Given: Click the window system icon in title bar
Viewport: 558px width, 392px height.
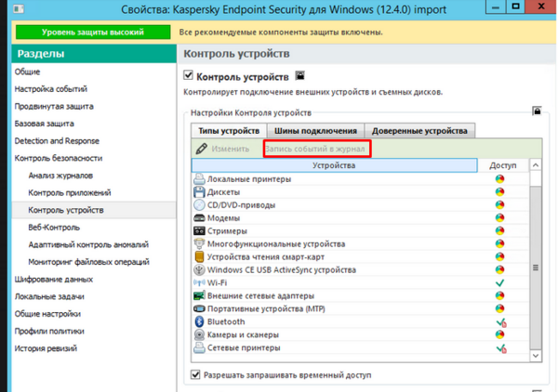Looking at the screenshot, I should click(19, 8).
